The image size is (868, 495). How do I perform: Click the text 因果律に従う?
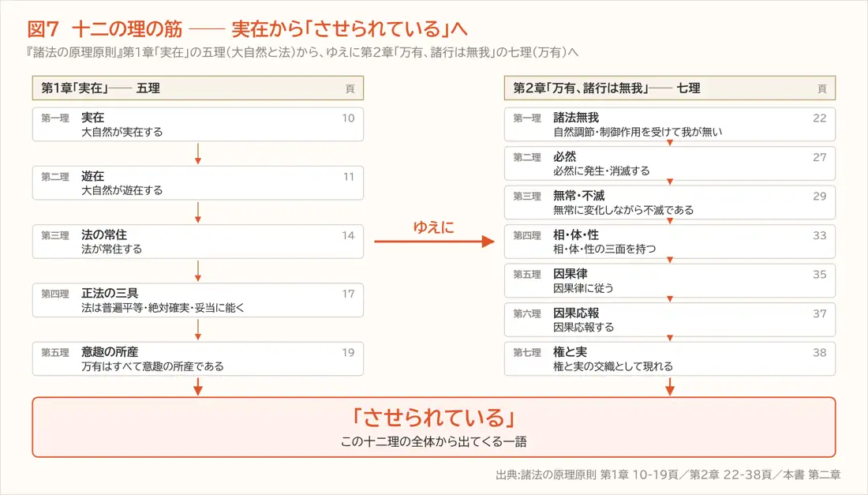(x=583, y=288)
